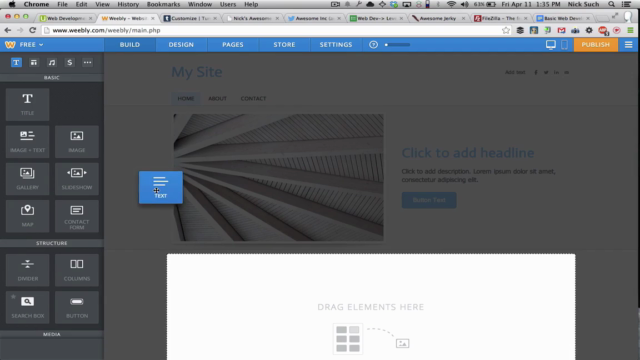
Task: Switch to the Web Development browser tab
Action: coord(66,18)
